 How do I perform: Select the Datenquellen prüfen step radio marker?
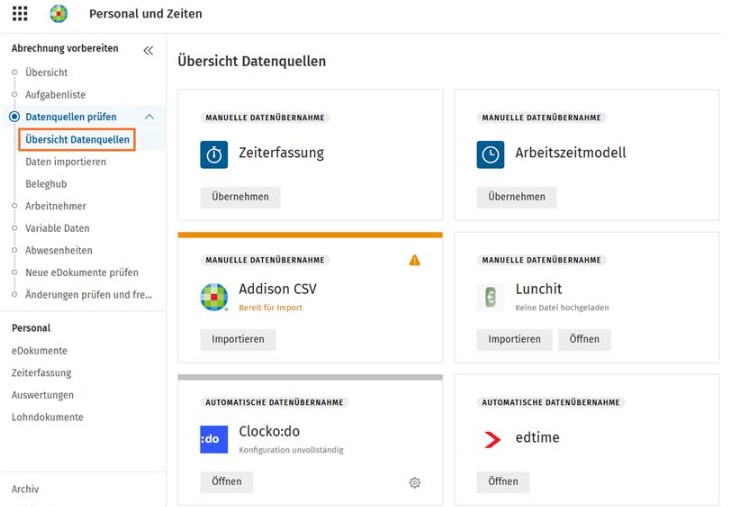[14, 117]
